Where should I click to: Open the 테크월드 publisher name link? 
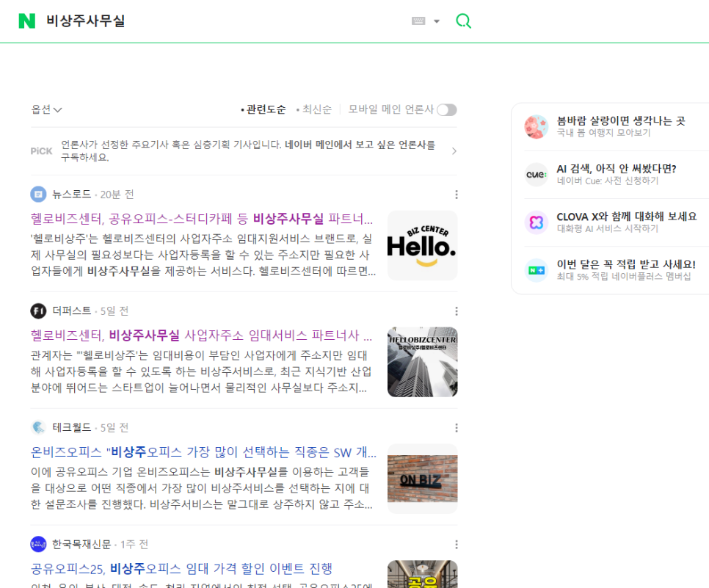pyautogui.click(x=71, y=427)
